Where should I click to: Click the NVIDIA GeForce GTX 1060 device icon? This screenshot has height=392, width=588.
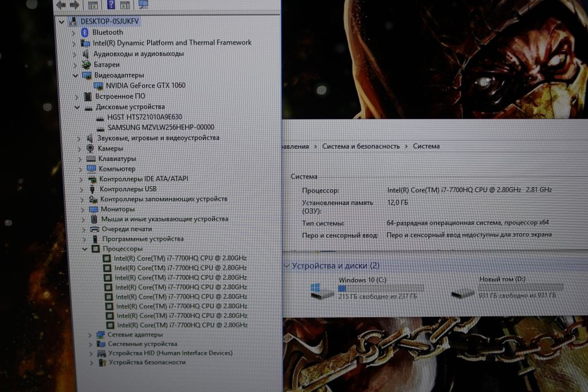tap(98, 86)
